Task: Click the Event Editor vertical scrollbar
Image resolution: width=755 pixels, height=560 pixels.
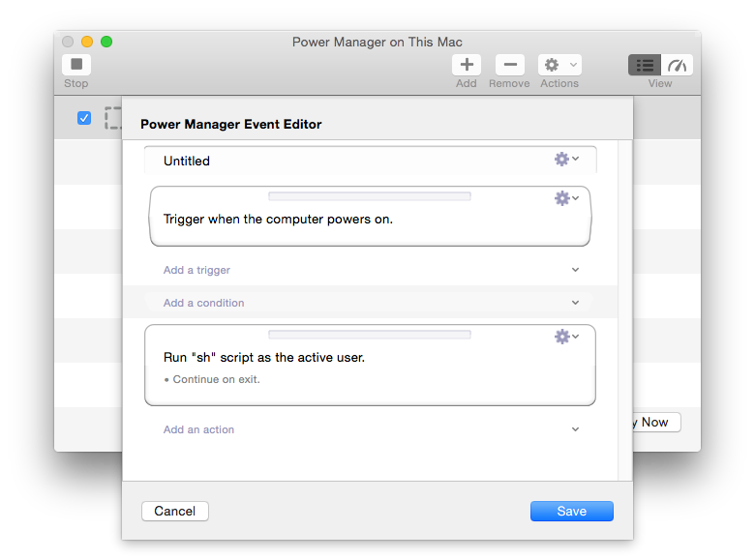Action: 625,310
